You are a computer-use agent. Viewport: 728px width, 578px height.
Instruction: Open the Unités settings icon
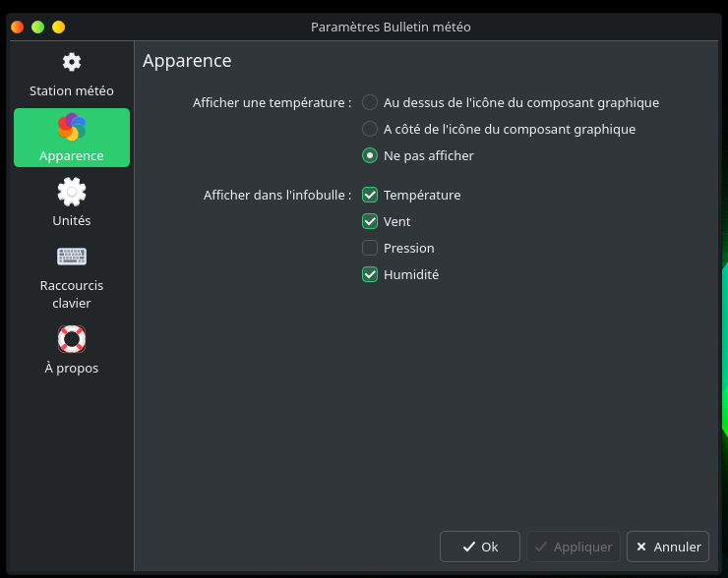point(72,192)
